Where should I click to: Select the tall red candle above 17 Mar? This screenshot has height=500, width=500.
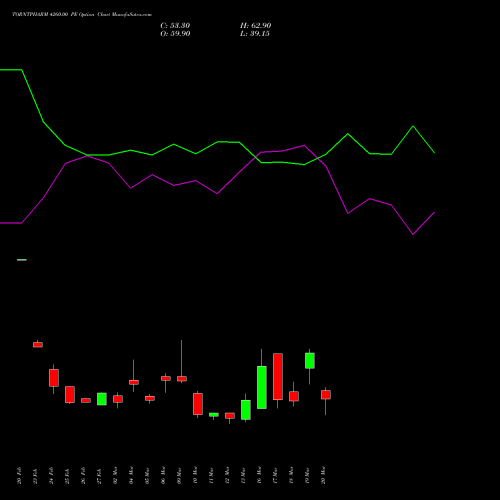278,376
